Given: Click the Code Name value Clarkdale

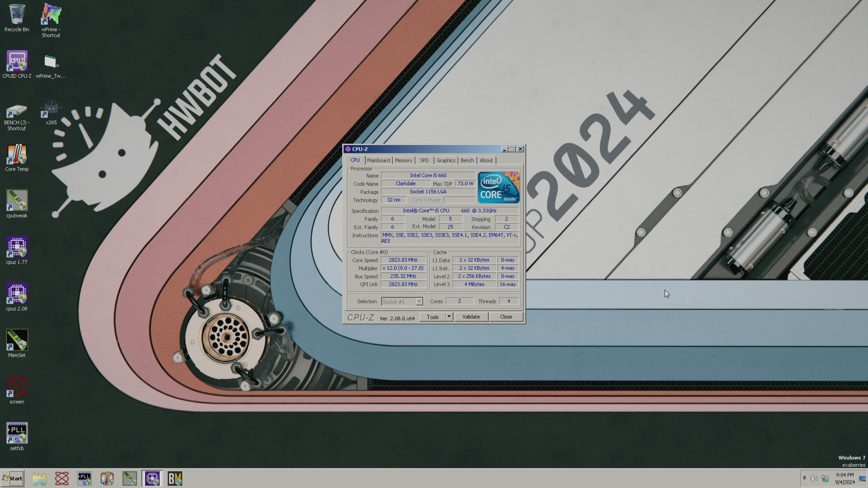Looking at the screenshot, I should [406, 183].
